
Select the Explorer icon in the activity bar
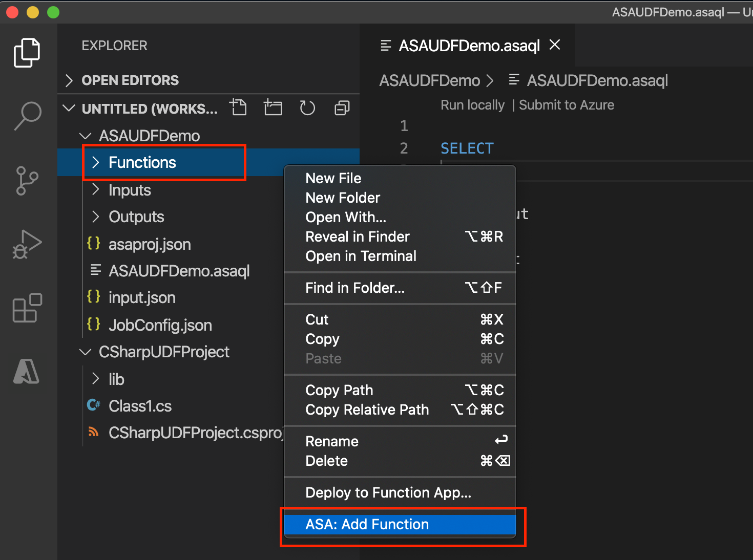pyautogui.click(x=27, y=52)
